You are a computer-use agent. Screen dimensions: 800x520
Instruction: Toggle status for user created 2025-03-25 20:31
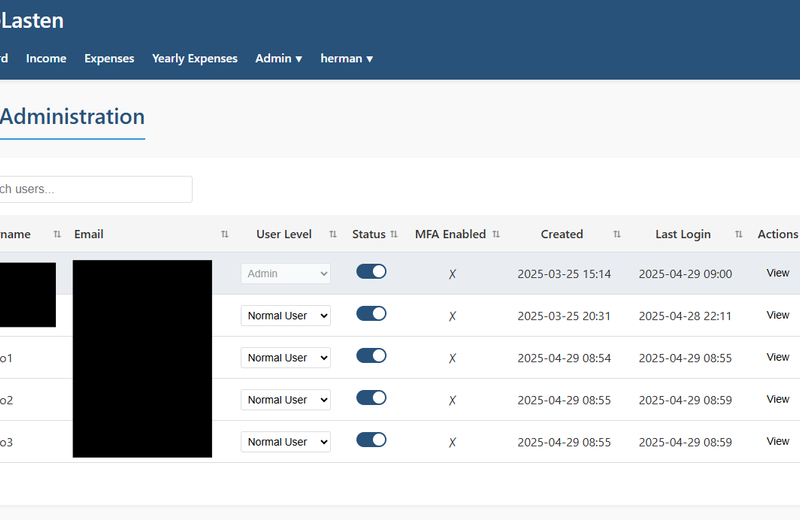click(x=371, y=313)
